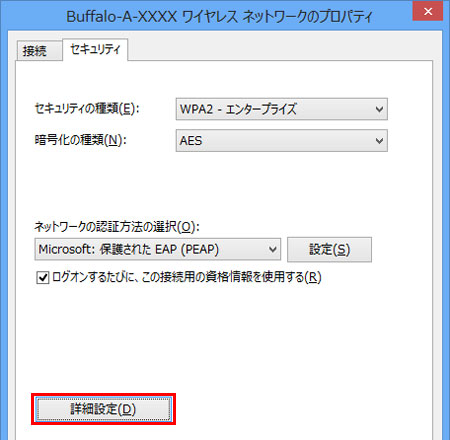Click the chevron arrow on the AES dropdown
This screenshot has width=450, height=440.
(379, 141)
